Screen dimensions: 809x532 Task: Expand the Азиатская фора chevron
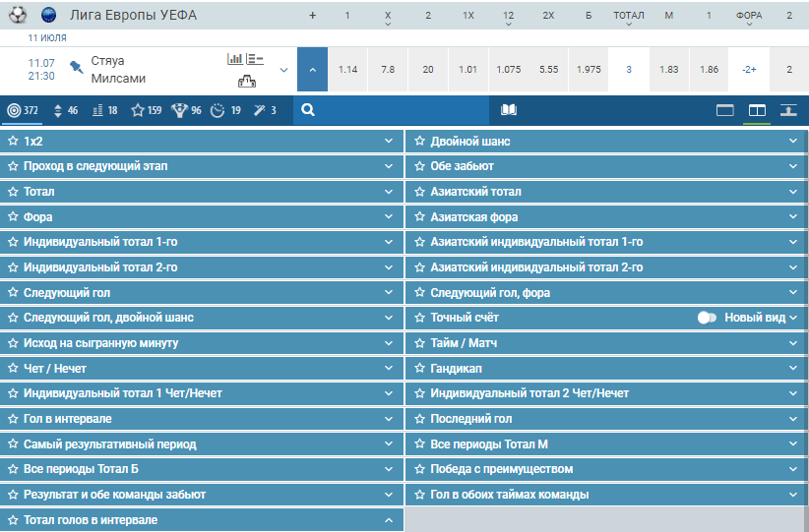tap(793, 216)
